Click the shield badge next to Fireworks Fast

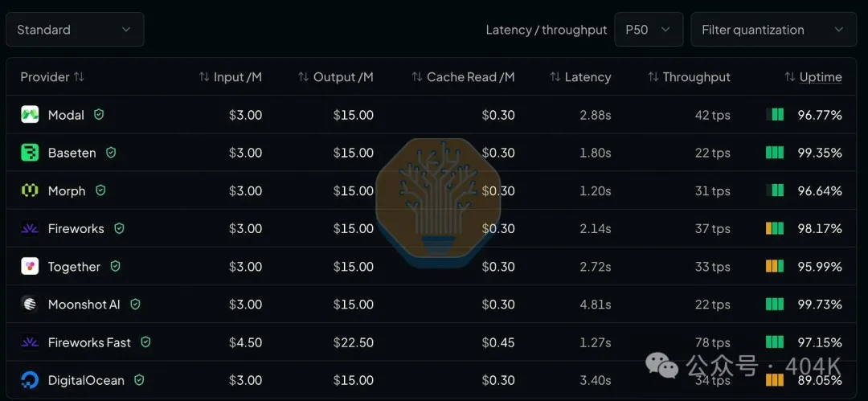point(145,342)
